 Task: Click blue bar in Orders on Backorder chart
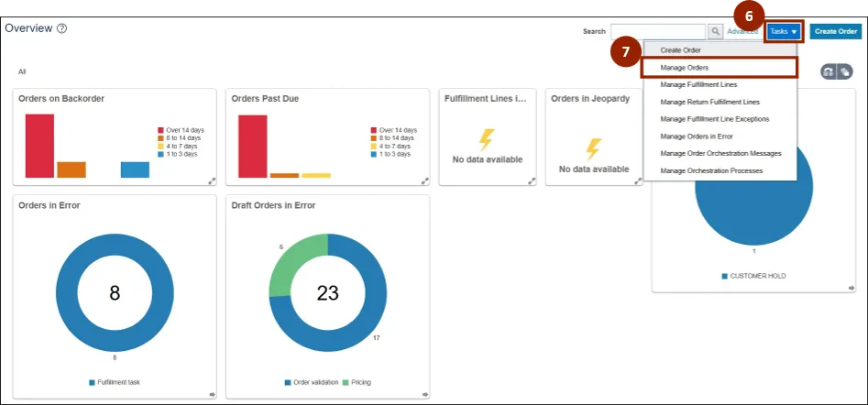(x=135, y=170)
